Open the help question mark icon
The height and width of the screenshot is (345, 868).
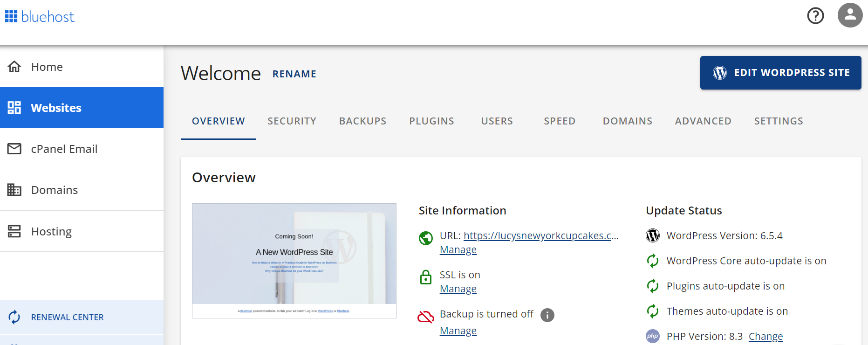click(x=815, y=16)
